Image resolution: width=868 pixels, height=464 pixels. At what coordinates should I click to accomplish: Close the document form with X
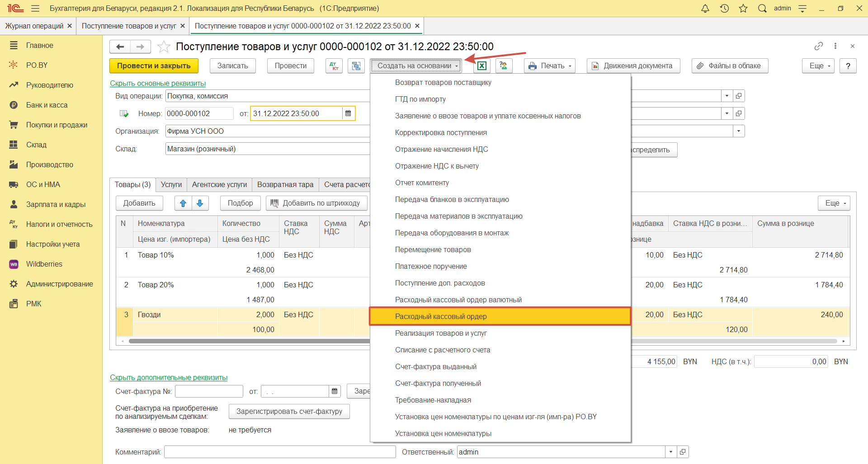tap(853, 46)
